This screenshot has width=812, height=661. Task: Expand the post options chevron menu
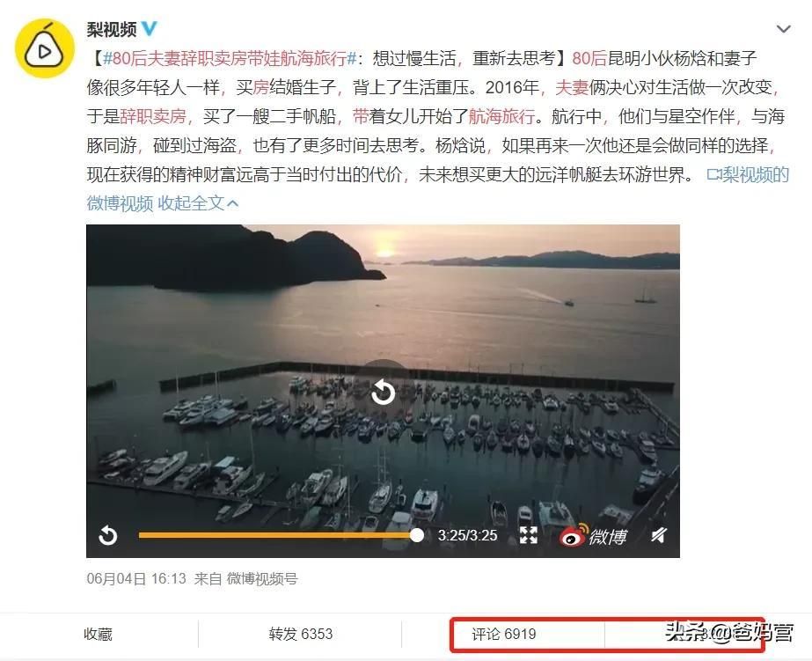[x=784, y=29]
